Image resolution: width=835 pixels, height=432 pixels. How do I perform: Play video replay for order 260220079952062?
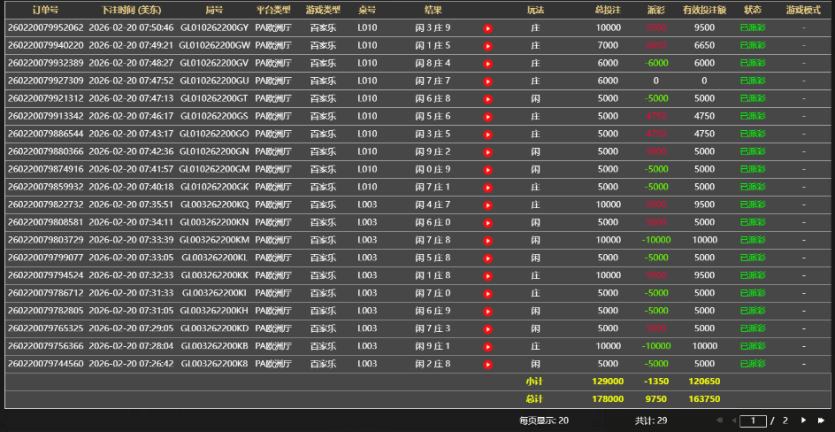pyautogui.click(x=488, y=28)
